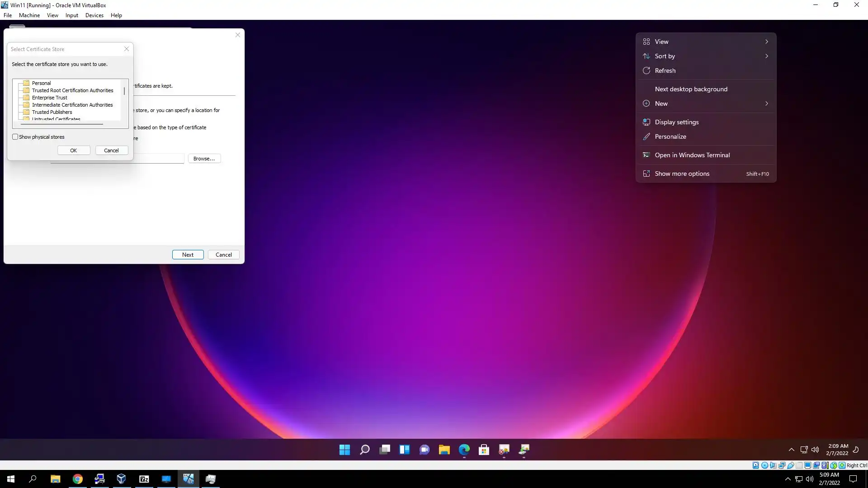Show hidden icons in guest system tray
Image resolution: width=868 pixels, height=488 pixels.
791,450
